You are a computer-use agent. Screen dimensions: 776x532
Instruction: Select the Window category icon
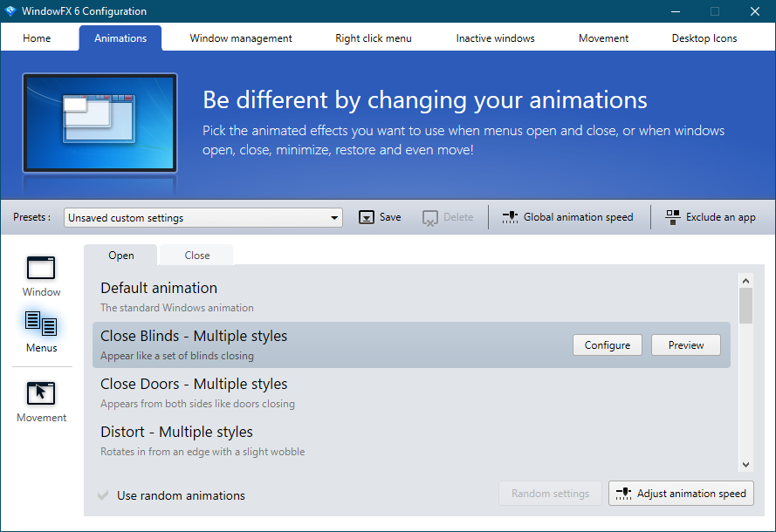tap(41, 269)
